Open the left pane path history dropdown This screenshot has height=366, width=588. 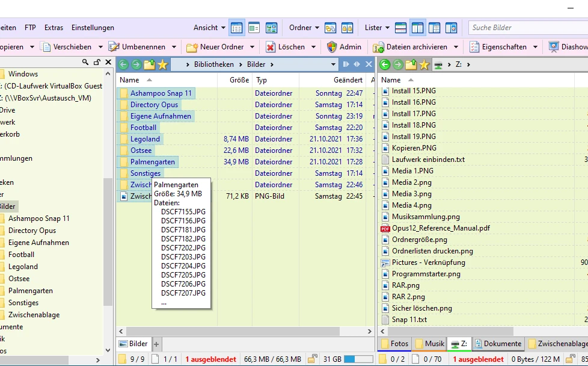334,64
